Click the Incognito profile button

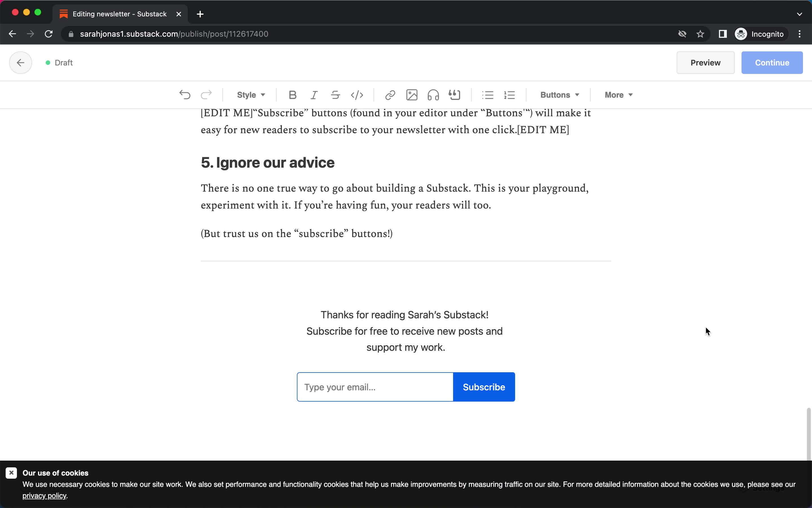[x=760, y=34]
